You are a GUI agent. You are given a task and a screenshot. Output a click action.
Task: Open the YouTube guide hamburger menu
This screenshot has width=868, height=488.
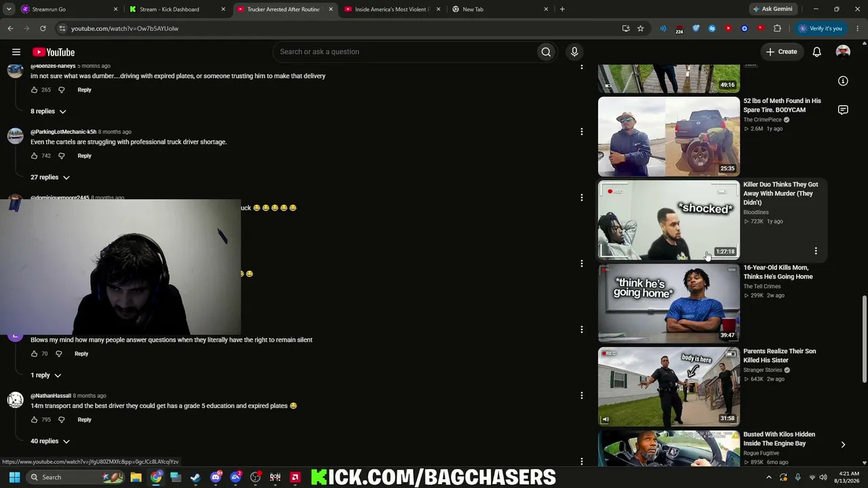click(16, 52)
